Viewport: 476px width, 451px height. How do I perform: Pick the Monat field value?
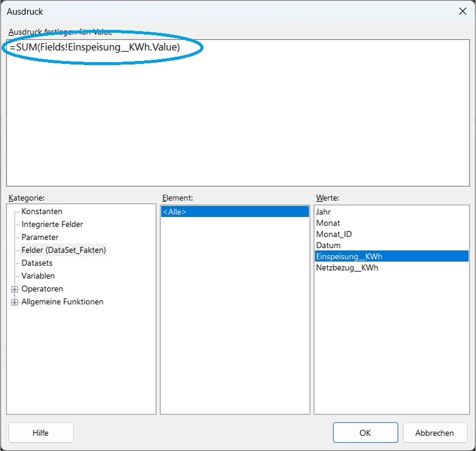[328, 223]
